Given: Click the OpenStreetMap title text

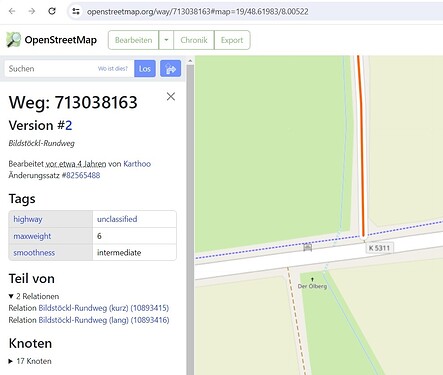Looking at the screenshot, I should 61,40.
